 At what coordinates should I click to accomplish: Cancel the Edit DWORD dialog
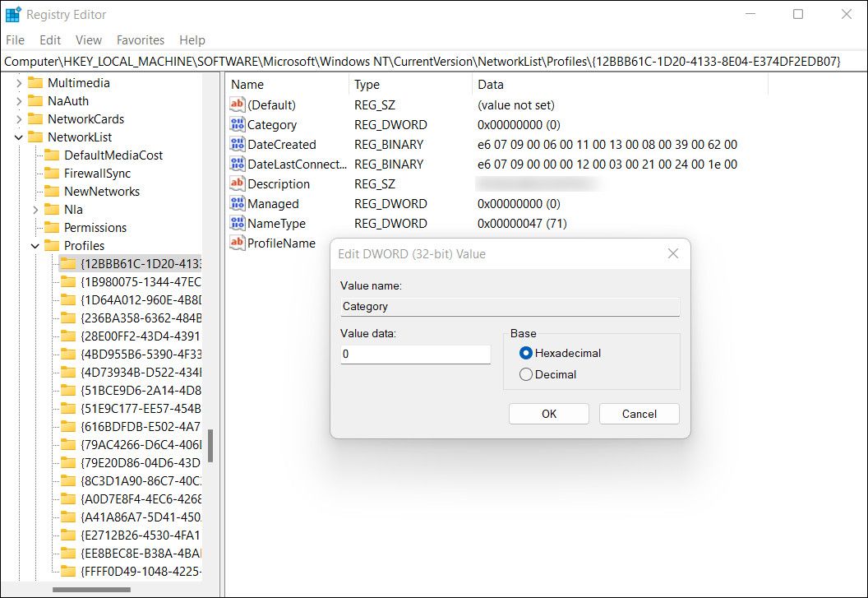[639, 414]
